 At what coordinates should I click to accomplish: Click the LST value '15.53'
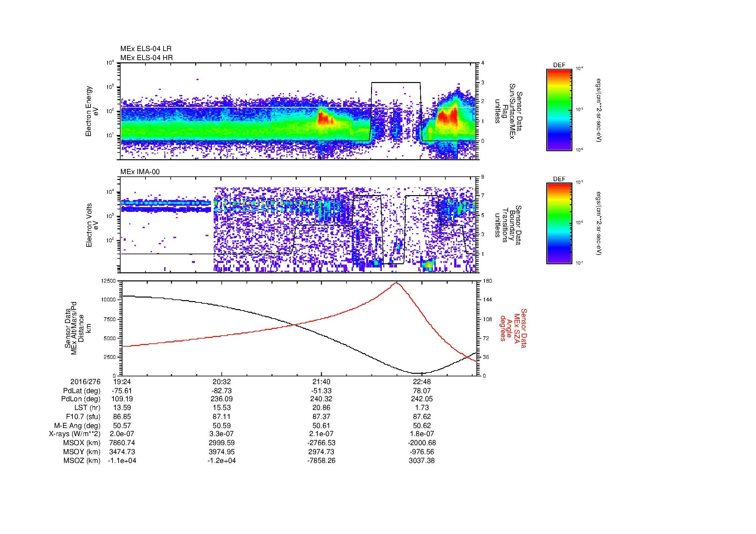pyautogui.click(x=222, y=408)
